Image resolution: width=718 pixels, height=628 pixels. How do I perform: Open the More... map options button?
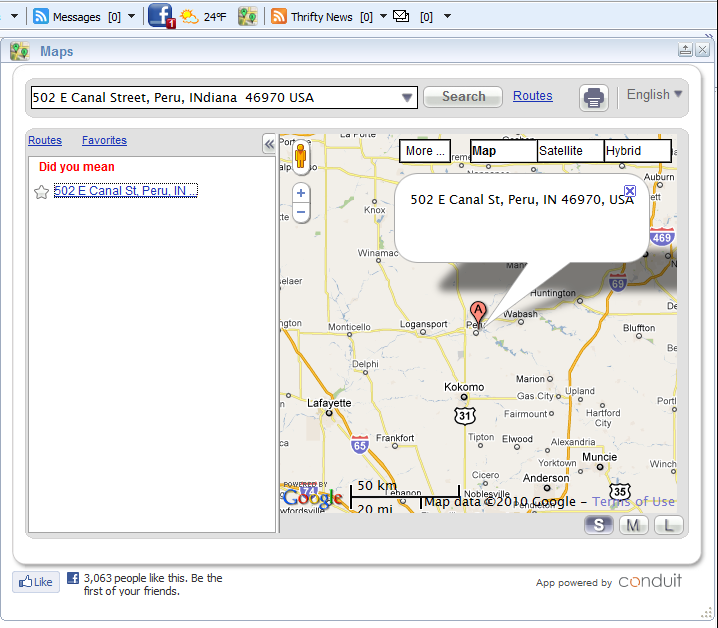(425, 151)
